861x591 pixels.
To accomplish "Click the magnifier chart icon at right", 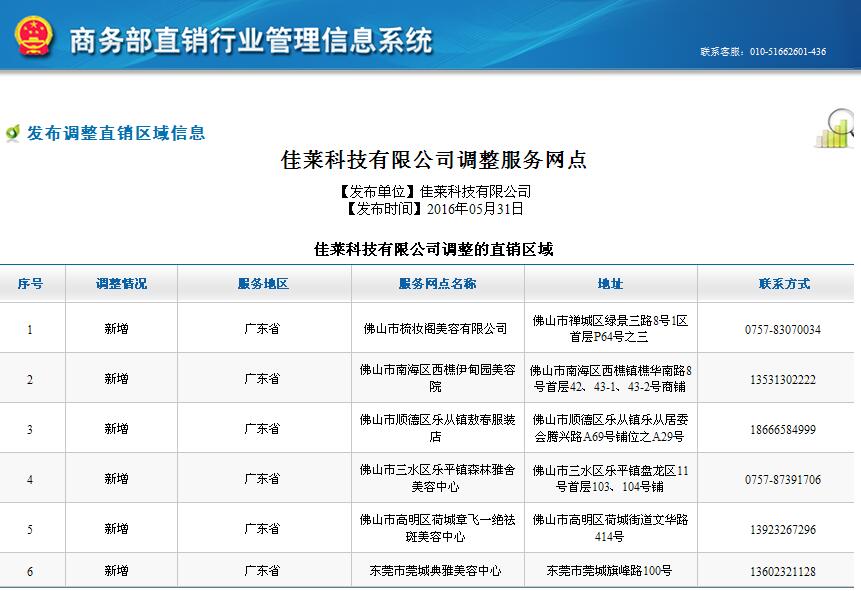I will 837,129.
